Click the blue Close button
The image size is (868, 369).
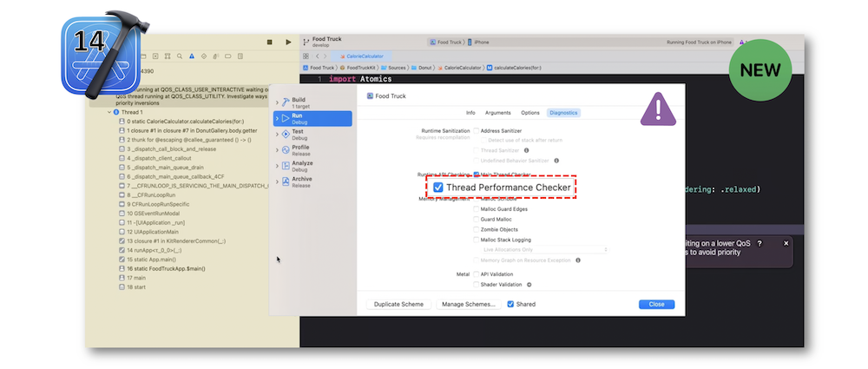656,304
